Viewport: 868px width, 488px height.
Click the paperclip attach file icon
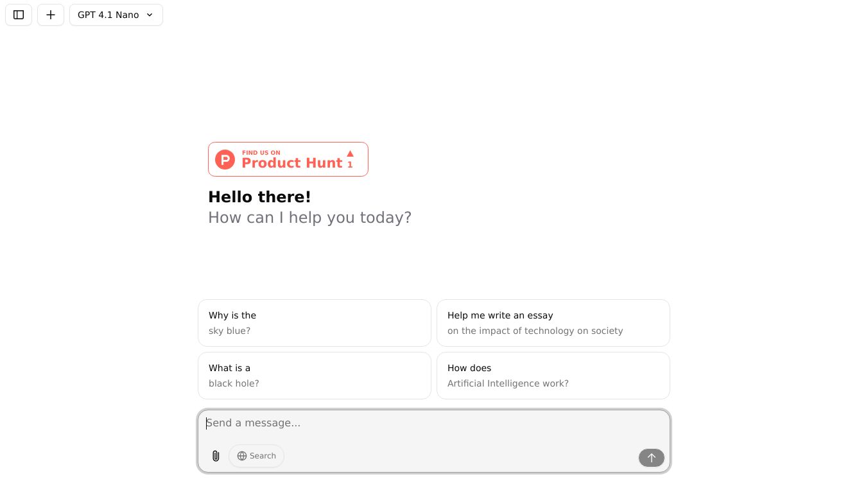coord(216,456)
